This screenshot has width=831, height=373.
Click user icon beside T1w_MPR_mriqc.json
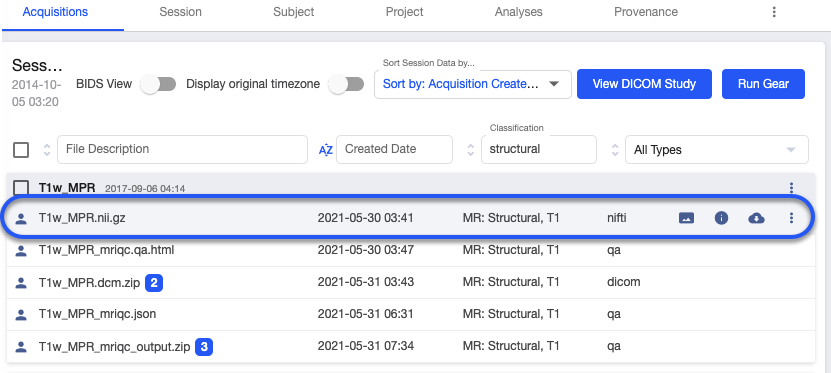[x=21, y=315]
